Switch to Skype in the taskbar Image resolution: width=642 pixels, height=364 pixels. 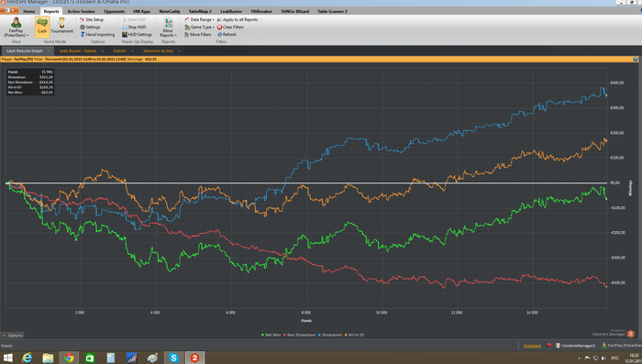[173, 358]
